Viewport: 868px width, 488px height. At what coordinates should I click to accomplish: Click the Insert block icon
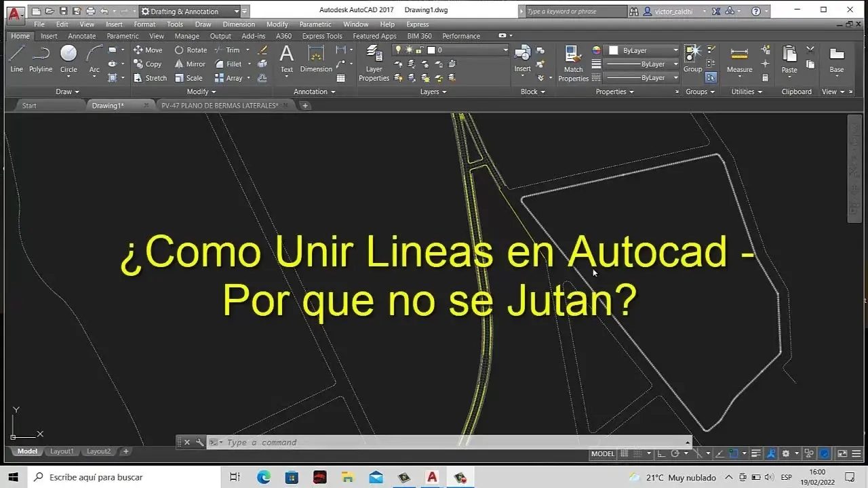(x=522, y=58)
